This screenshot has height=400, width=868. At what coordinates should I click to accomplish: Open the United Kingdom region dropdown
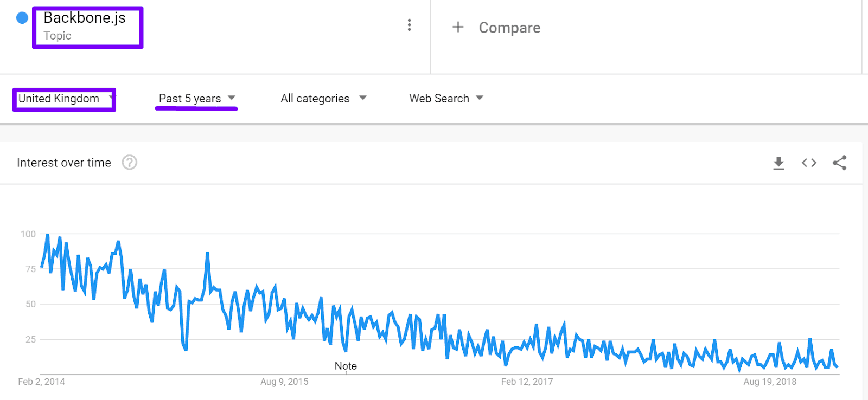pyautogui.click(x=65, y=99)
